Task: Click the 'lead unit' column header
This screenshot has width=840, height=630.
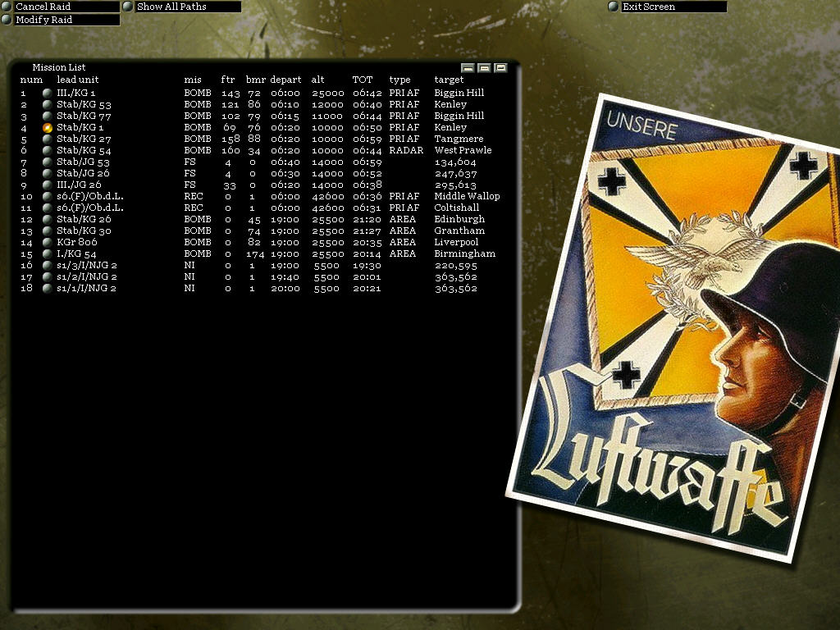Action: [78, 80]
